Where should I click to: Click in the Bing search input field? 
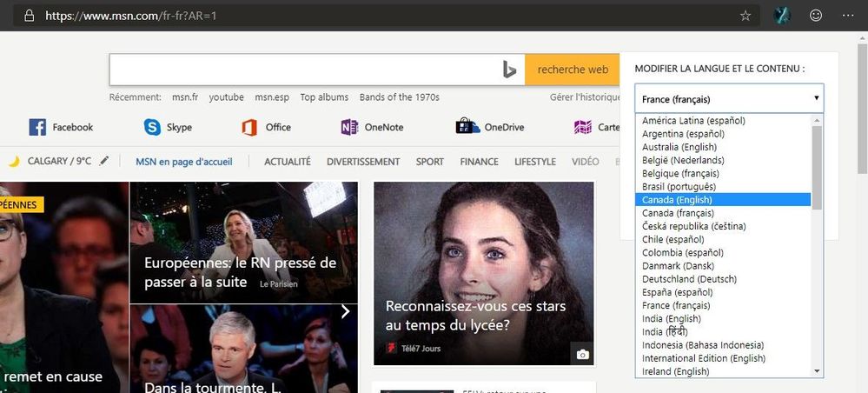pyautogui.click(x=306, y=70)
